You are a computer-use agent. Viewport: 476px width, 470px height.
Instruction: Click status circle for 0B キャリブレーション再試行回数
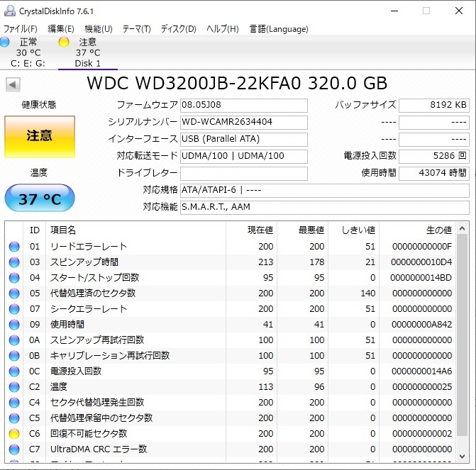[x=14, y=356]
